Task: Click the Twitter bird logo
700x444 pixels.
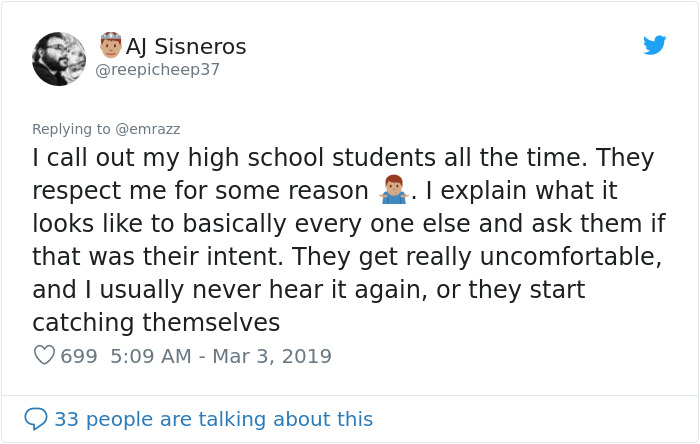Action: [654, 45]
